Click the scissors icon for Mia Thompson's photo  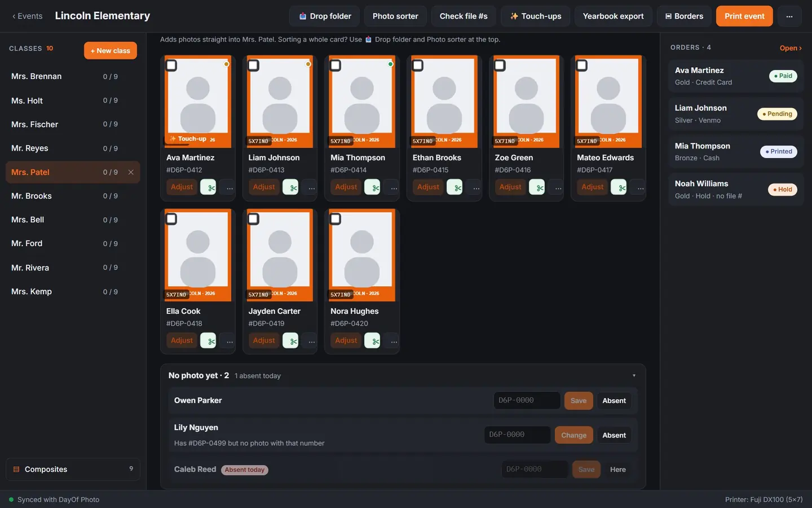tap(372, 187)
